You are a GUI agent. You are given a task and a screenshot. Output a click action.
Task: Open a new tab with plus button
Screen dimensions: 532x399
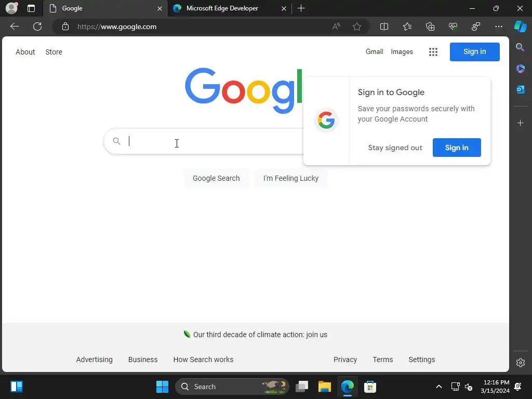(301, 8)
